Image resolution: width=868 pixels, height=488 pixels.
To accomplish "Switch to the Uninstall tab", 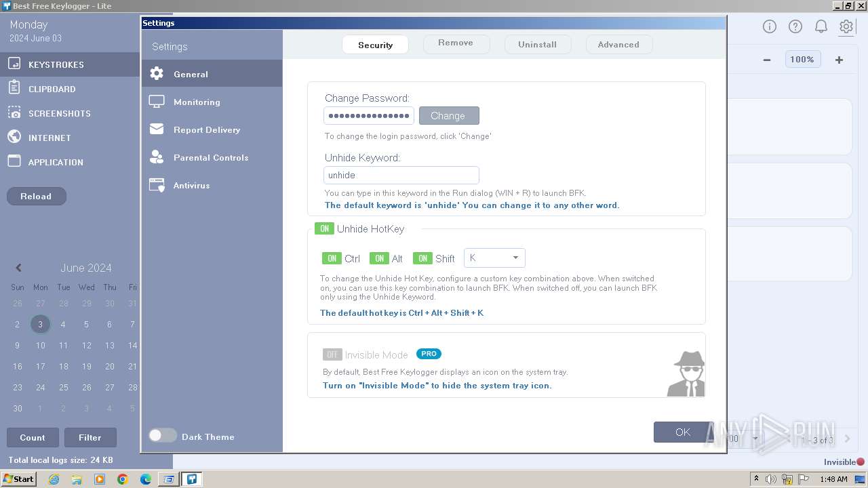I will point(537,45).
